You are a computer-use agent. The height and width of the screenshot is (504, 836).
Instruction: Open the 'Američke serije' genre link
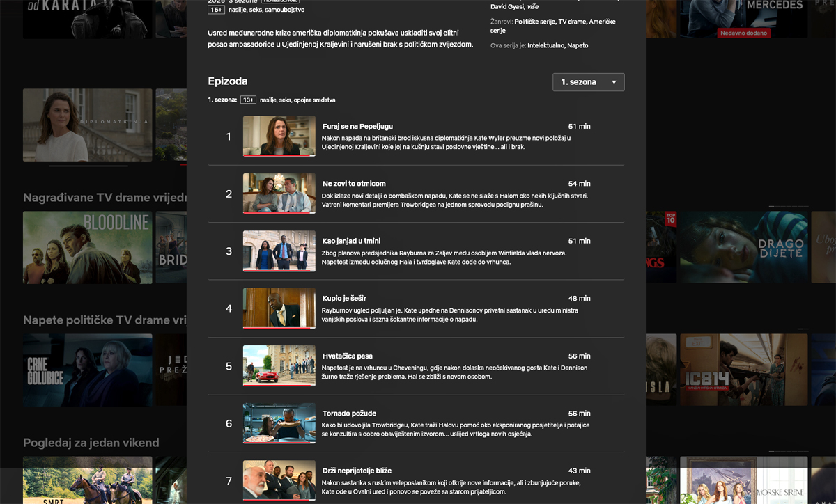(x=553, y=26)
